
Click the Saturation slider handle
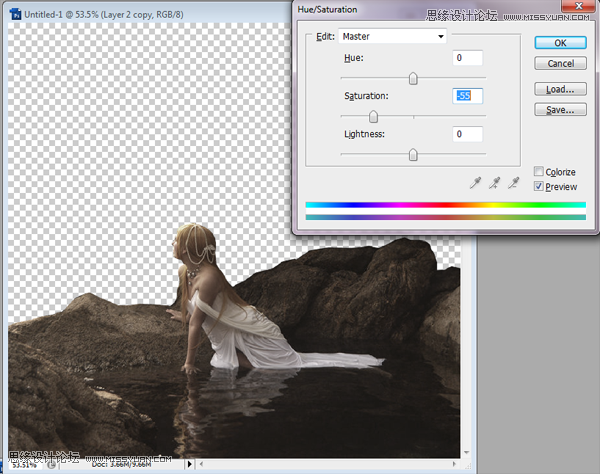point(373,116)
